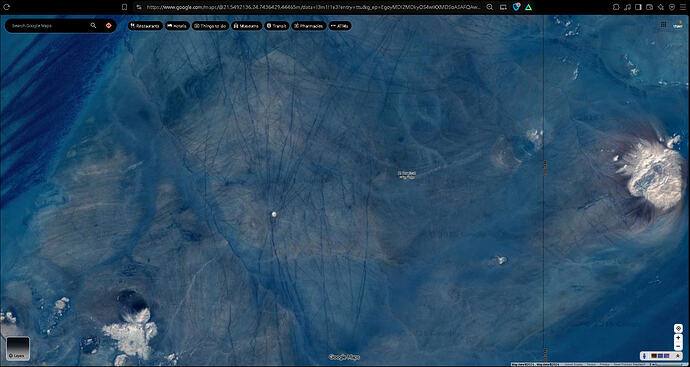Select the Pharmacies category chip

pos(308,26)
